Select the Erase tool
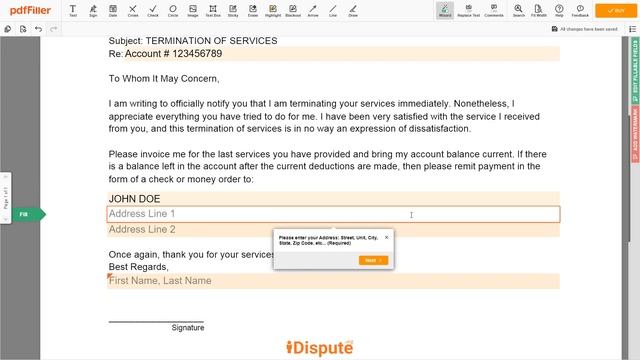Image resolution: width=640 pixels, height=360 pixels. click(253, 11)
